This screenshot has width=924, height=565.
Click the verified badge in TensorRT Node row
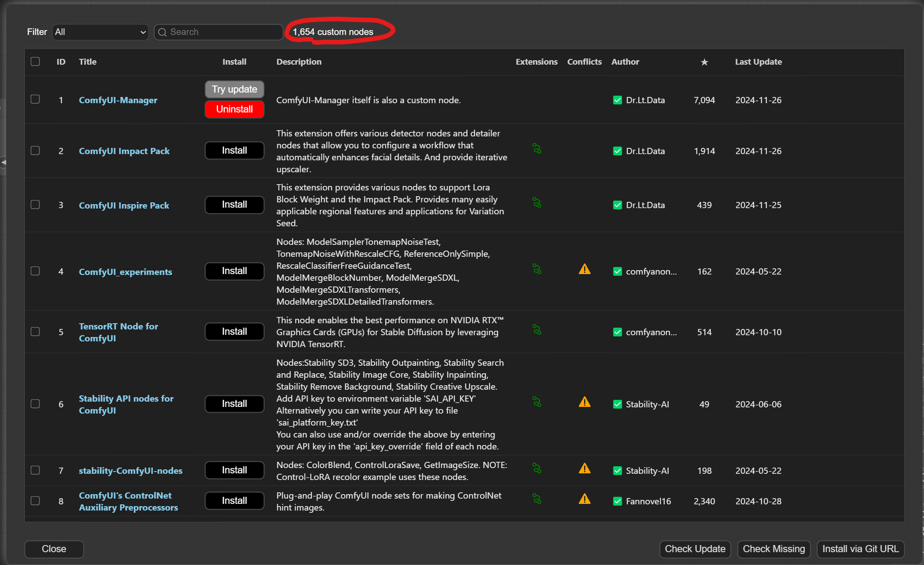[x=617, y=332]
